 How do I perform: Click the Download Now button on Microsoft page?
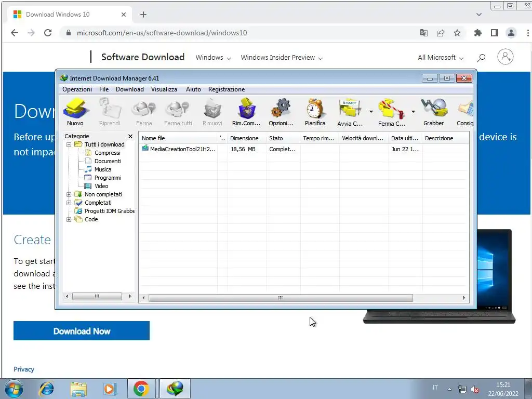(82, 331)
